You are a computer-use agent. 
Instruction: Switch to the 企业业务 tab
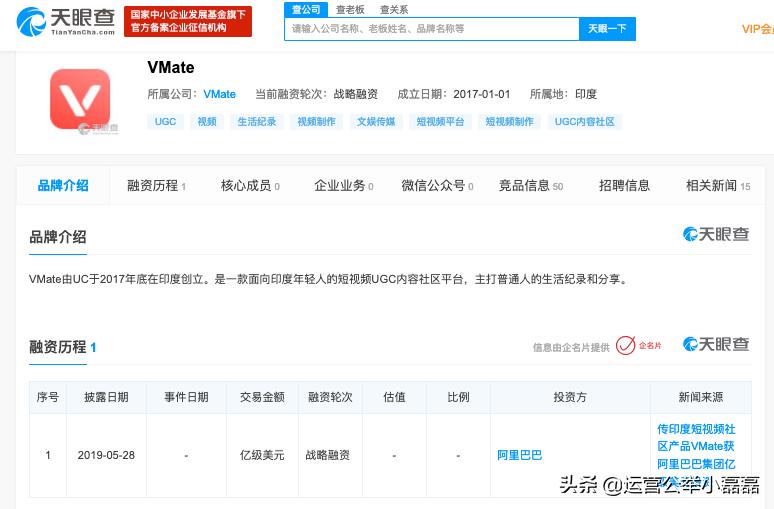344,186
